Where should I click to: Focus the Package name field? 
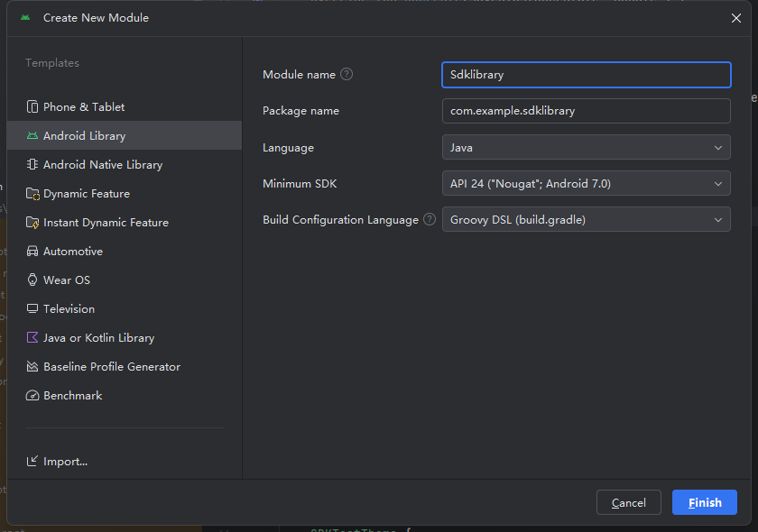pos(586,111)
